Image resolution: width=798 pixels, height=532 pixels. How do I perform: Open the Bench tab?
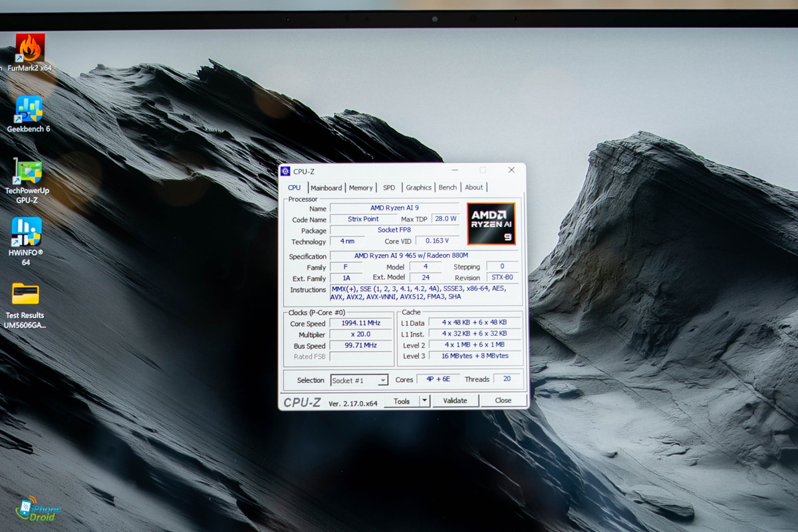[448, 188]
